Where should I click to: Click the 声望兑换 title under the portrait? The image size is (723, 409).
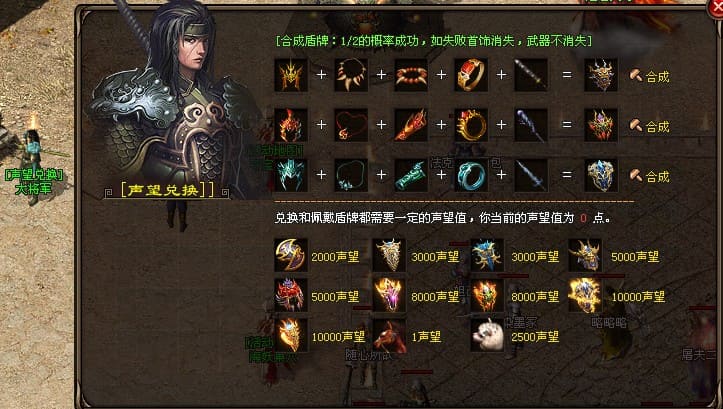(167, 190)
